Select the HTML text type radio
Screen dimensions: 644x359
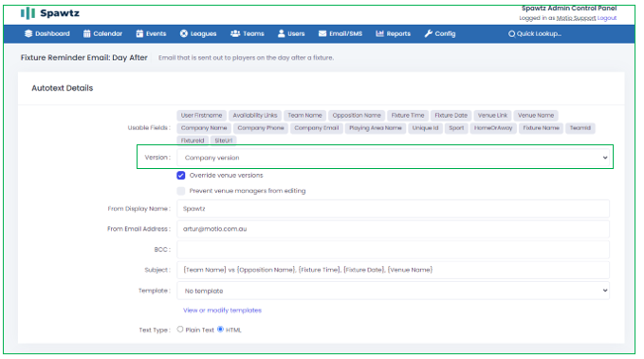point(221,329)
